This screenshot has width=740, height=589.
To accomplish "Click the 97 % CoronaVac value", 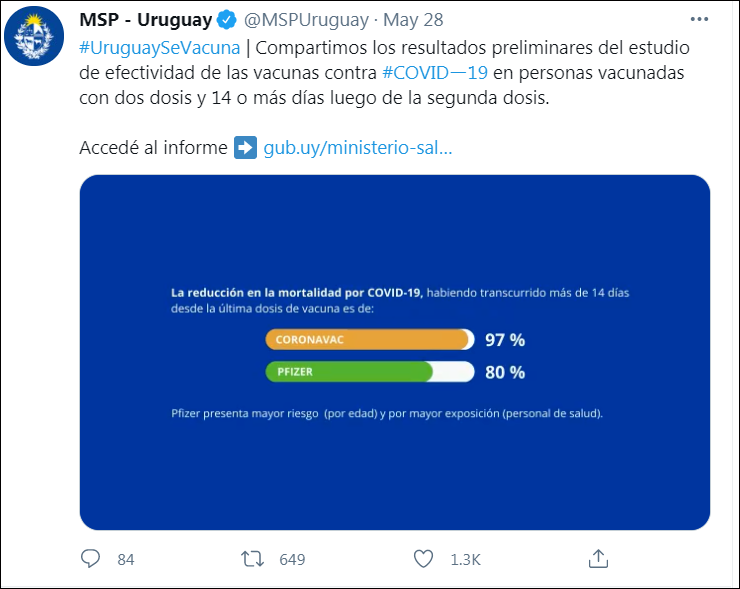I will pos(504,340).
